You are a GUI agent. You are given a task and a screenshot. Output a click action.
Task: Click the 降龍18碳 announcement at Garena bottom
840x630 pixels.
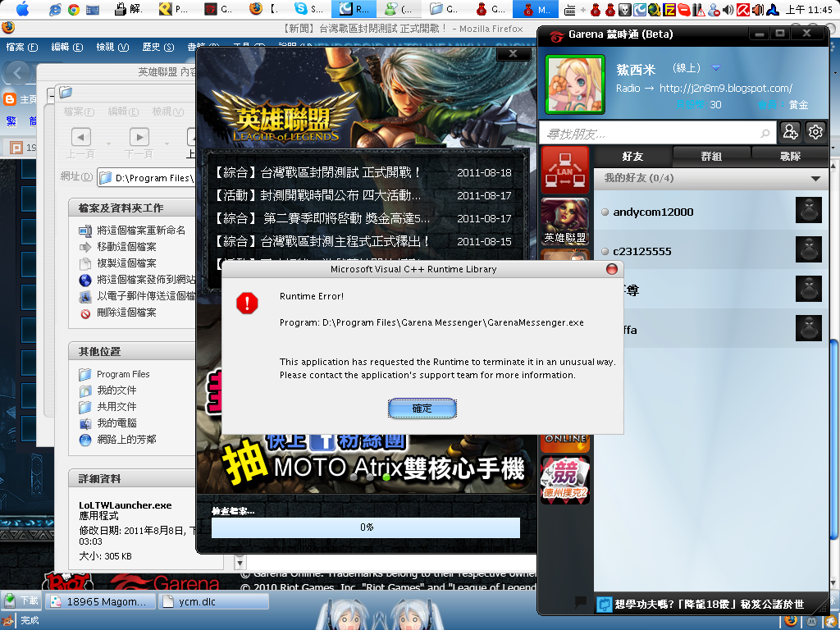click(x=709, y=605)
